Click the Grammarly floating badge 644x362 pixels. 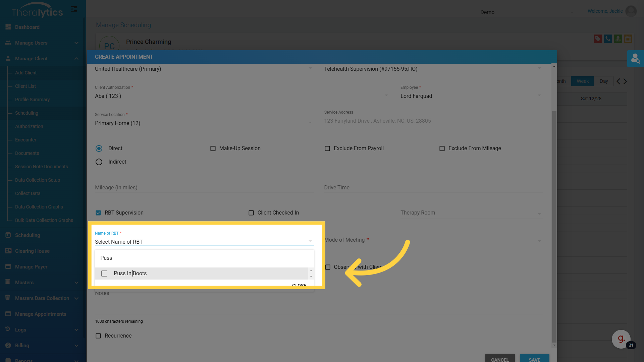click(621, 339)
